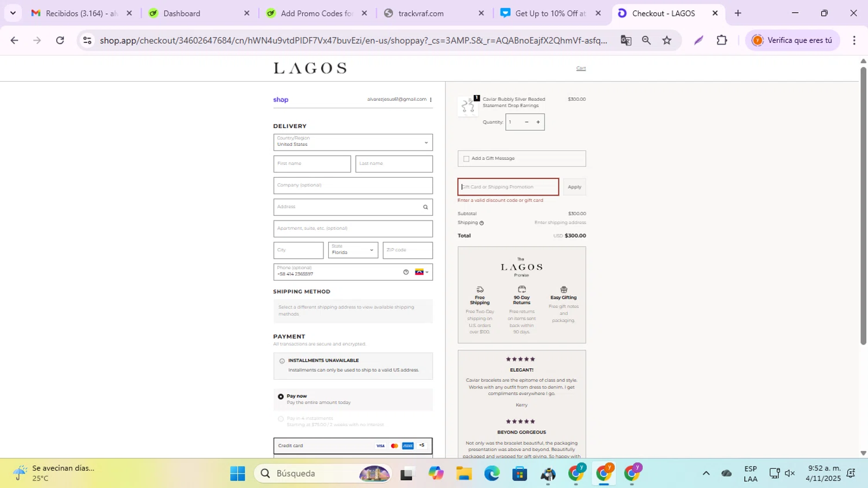Image resolution: width=868 pixels, height=488 pixels.
Task: Click the Apply discount button
Action: pos(575,187)
